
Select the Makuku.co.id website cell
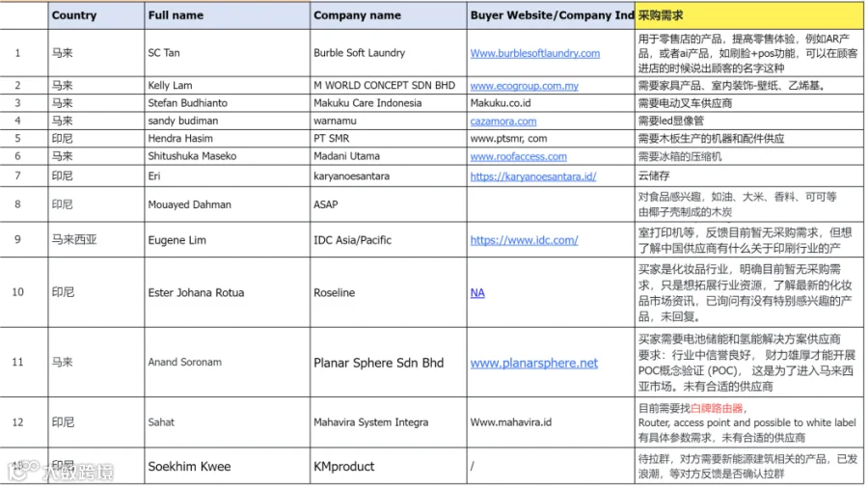click(552, 103)
